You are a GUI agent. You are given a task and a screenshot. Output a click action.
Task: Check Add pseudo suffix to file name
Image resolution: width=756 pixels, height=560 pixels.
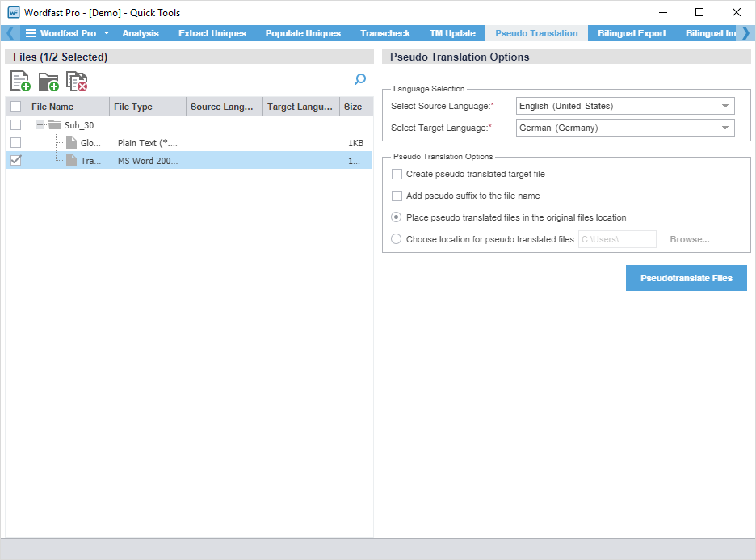point(397,196)
